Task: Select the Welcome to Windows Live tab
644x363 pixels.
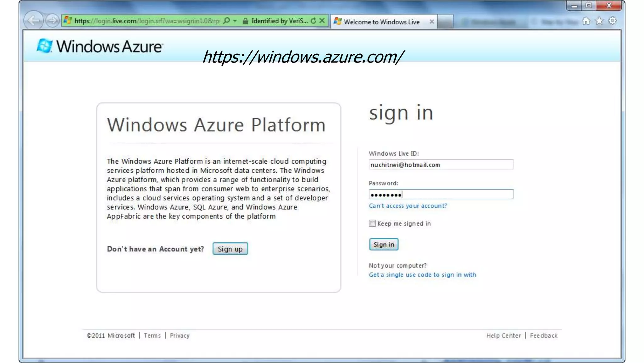Action: coord(384,22)
